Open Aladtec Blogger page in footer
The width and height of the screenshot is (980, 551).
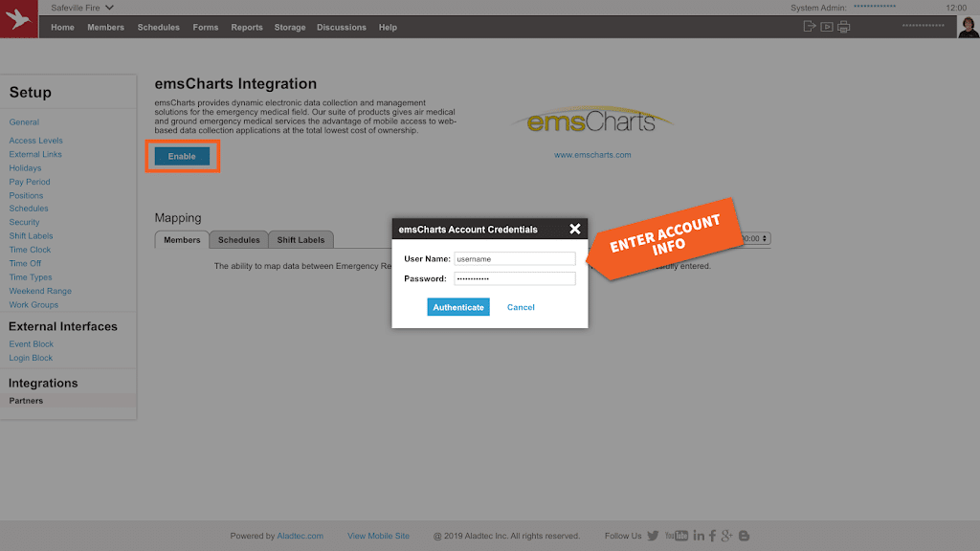pyautogui.click(x=744, y=536)
